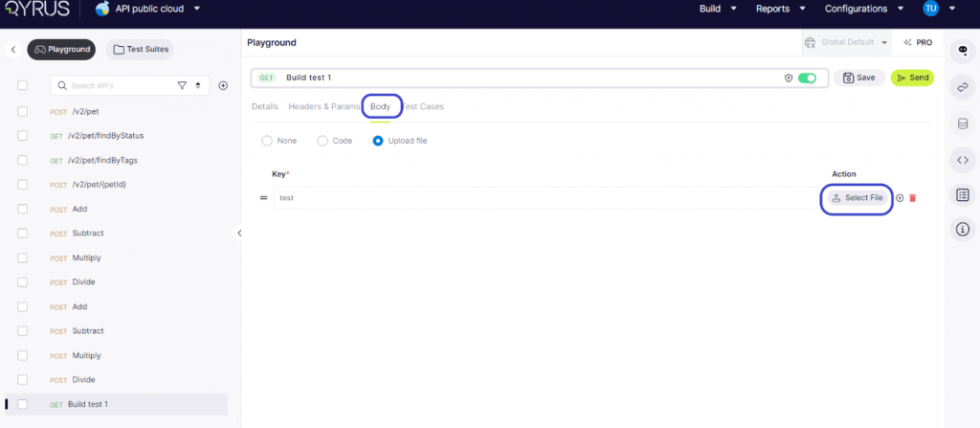This screenshot has height=428, width=980.
Task: Check the box next to POST /v2/pet
Action: coord(22,111)
